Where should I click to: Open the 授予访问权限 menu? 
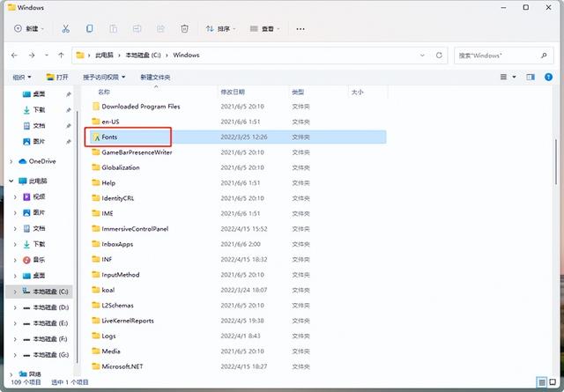click(x=104, y=77)
